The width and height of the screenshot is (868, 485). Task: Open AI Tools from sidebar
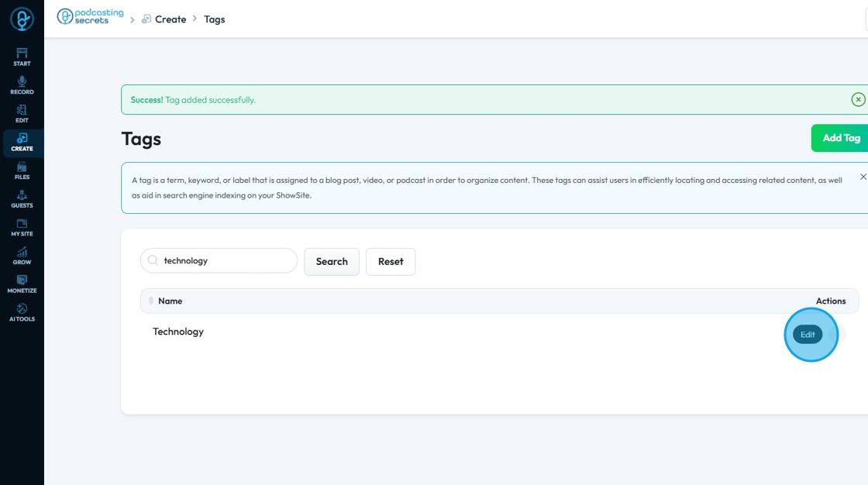click(x=22, y=312)
